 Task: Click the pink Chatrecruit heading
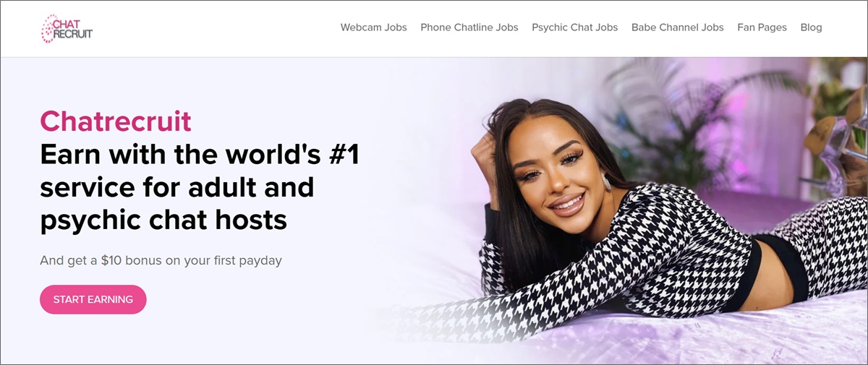116,121
